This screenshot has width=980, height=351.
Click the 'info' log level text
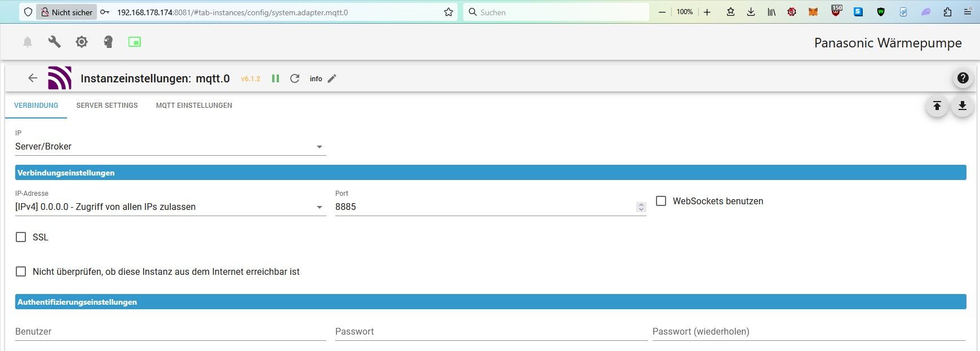coord(316,79)
